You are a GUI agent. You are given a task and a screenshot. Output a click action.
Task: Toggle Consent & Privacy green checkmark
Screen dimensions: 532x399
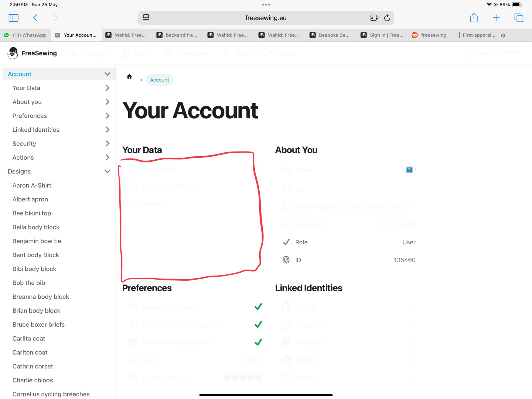tap(258, 307)
